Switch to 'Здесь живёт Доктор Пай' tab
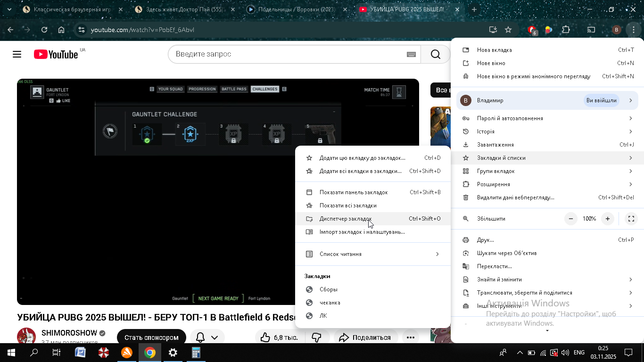 click(x=184, y=9)
